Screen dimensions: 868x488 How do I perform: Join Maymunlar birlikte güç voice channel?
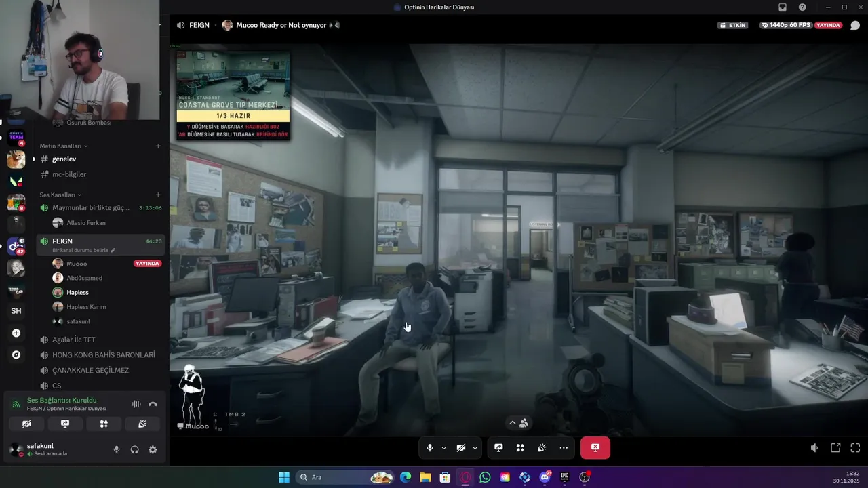[x=100, y=207]
